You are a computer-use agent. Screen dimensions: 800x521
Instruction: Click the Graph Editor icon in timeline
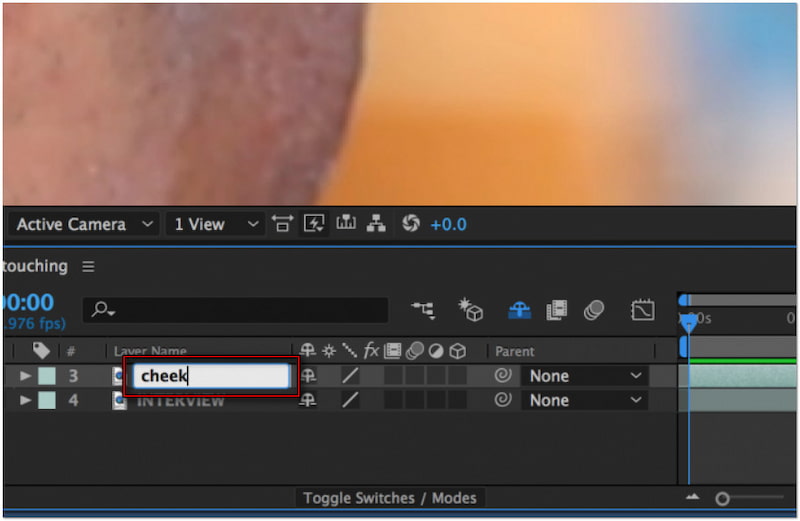point(643,310)
